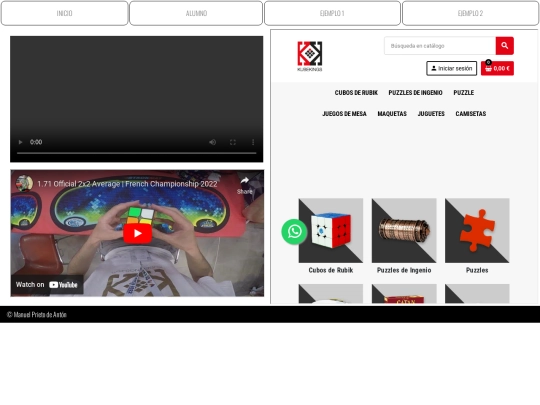Open the WhatsApp chat button
Viewport: 540px width, 405px height.
point(294,232)
